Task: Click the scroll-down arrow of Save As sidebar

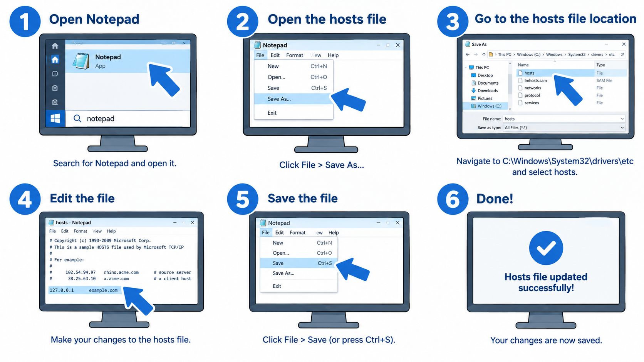Action: tap(510, 109)
